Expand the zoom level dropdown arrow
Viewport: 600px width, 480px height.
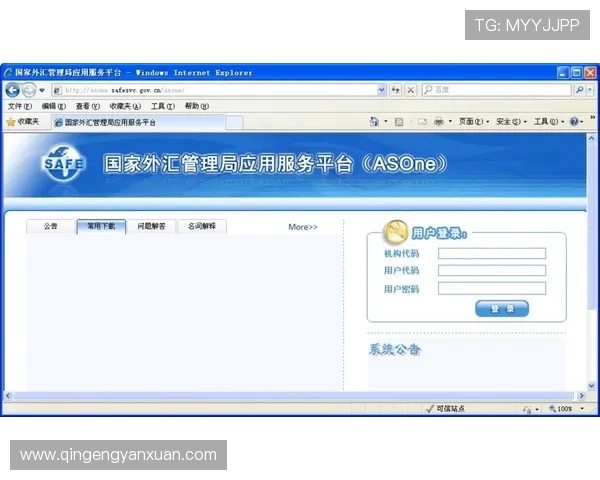tap(582, 409)
